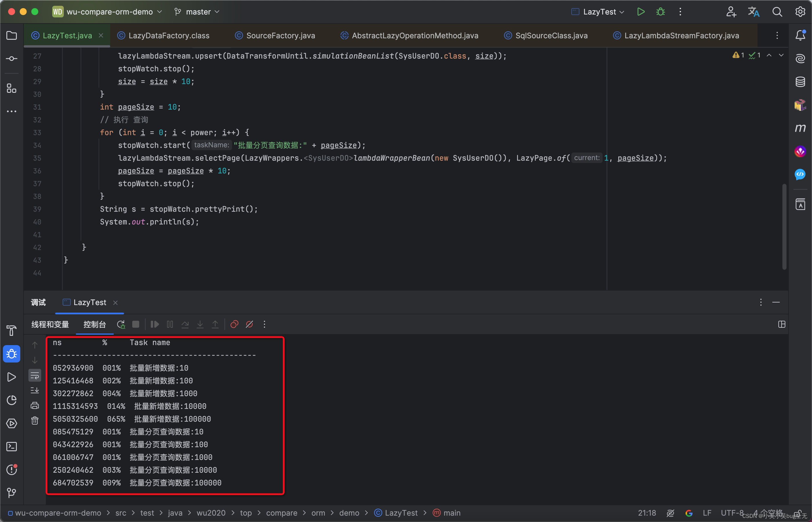The height and width of the screenshot is (522, 812).
Task: Open the AI spiral assistant tool window
Action: coord(800,59)
